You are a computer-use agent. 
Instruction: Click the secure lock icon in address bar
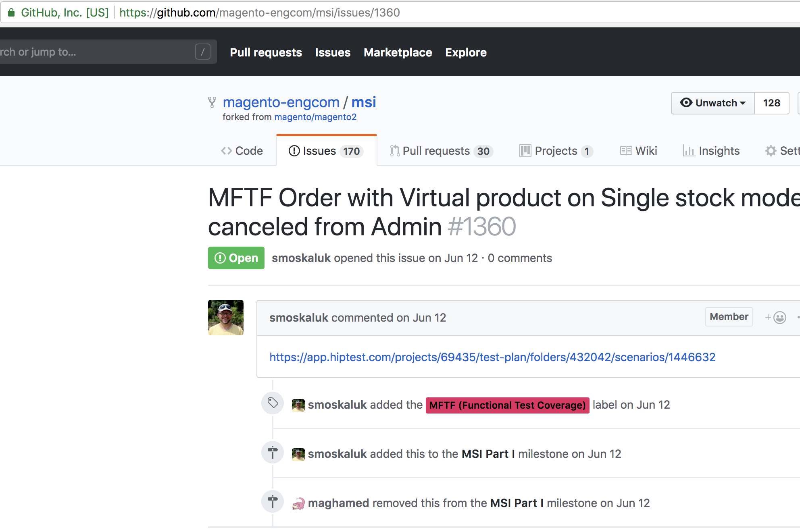point(11,12)
